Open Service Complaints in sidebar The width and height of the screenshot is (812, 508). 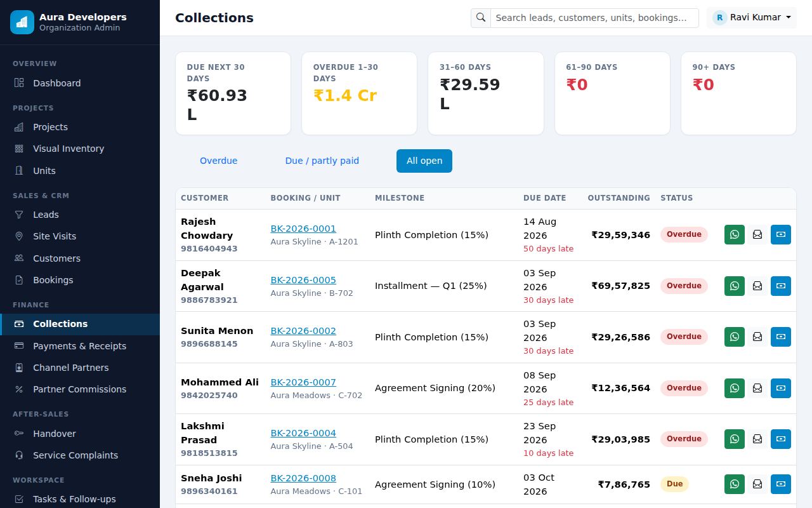(80, 455)
